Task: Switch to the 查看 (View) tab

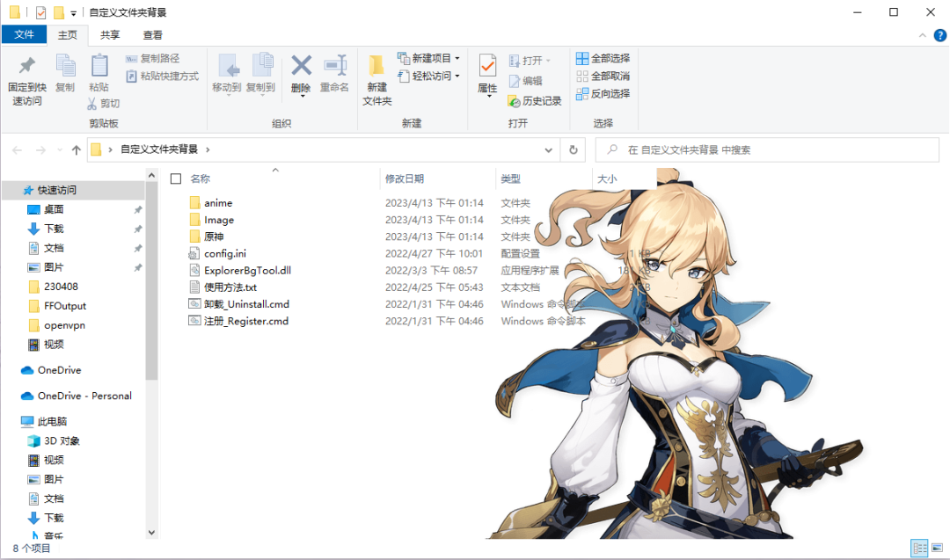Action: coord(152,35)
